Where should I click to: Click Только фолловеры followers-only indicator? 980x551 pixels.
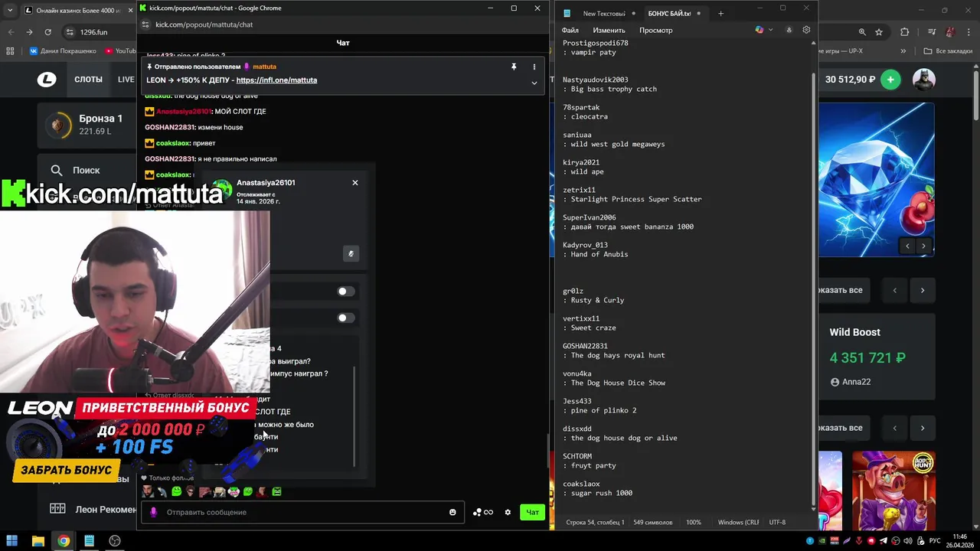point(167,478)
